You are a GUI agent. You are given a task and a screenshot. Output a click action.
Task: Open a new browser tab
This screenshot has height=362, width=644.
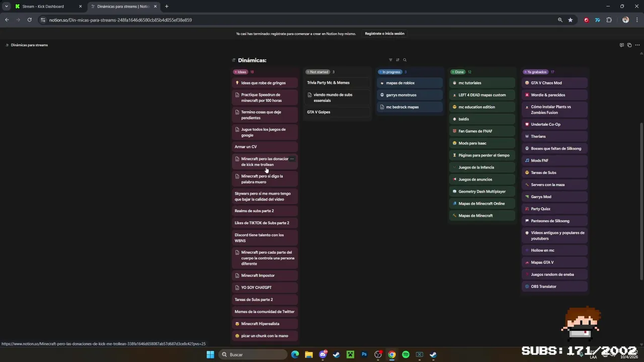167,7
